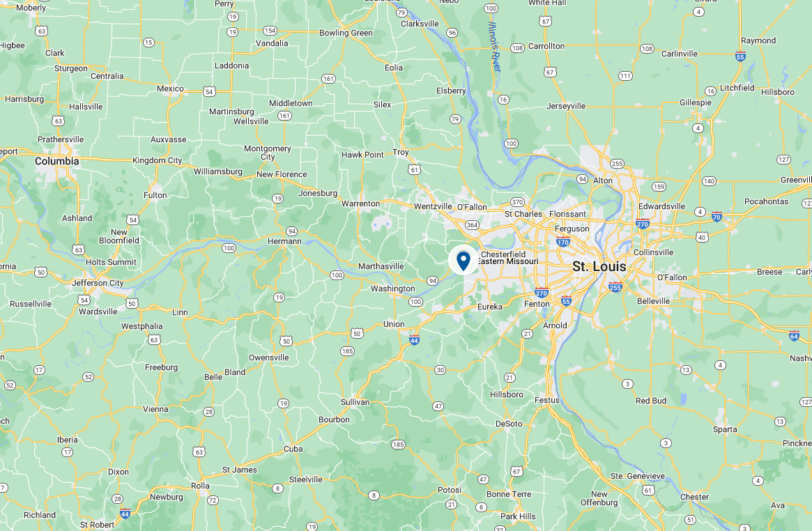
Task: Click the Interstate 255 shield near Belleville
Action: (x=615, y=287)
